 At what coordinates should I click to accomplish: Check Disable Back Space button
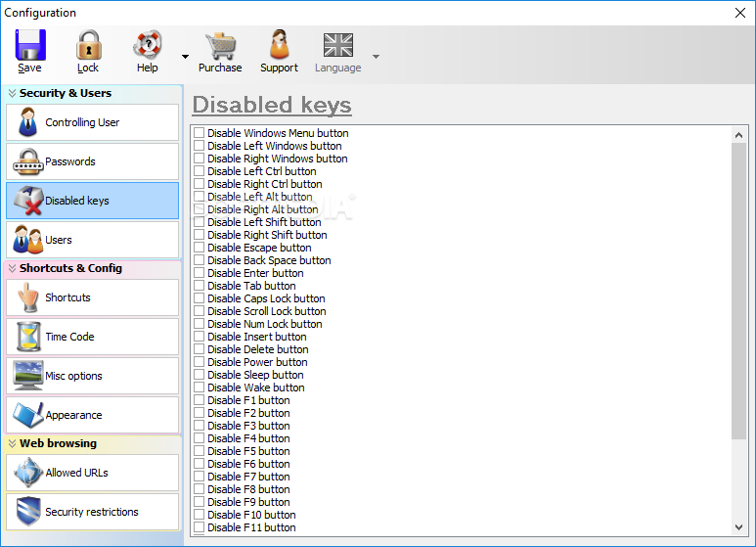pos(200,259)
